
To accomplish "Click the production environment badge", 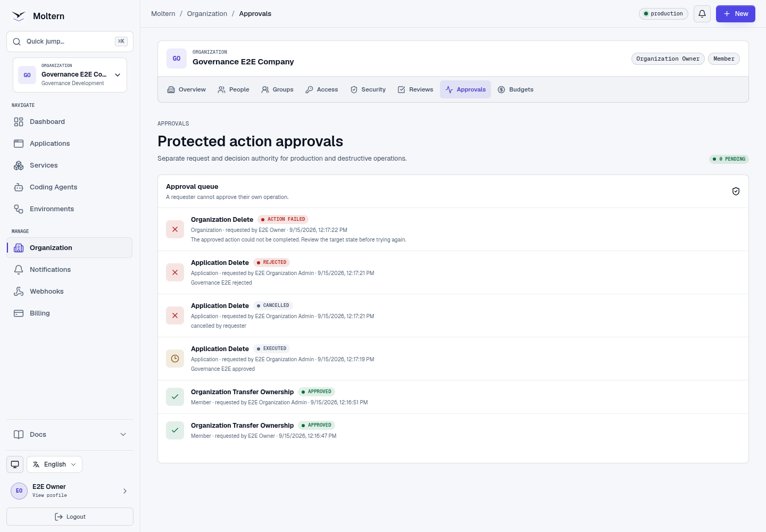I will click(x=663, y=14).
